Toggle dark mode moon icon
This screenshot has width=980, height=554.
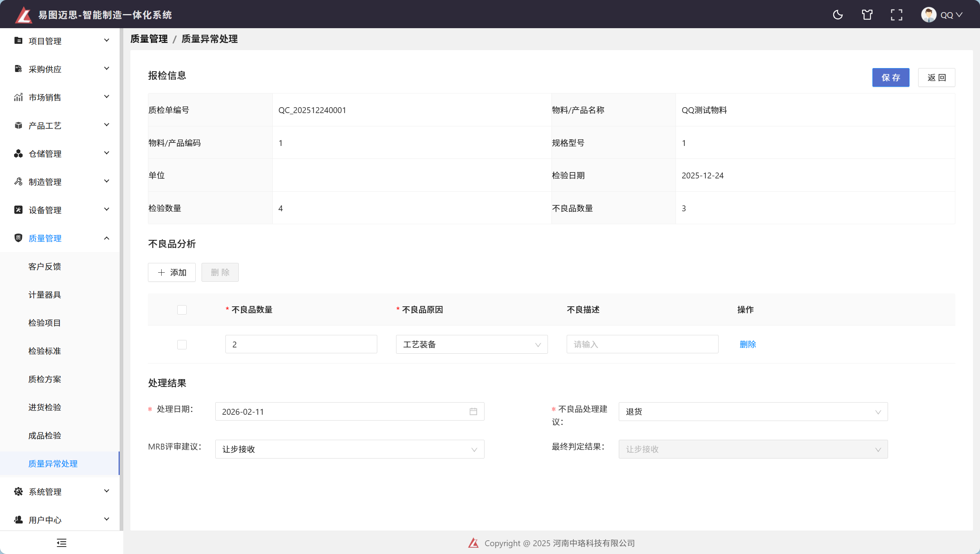click(x=838, y=15)
